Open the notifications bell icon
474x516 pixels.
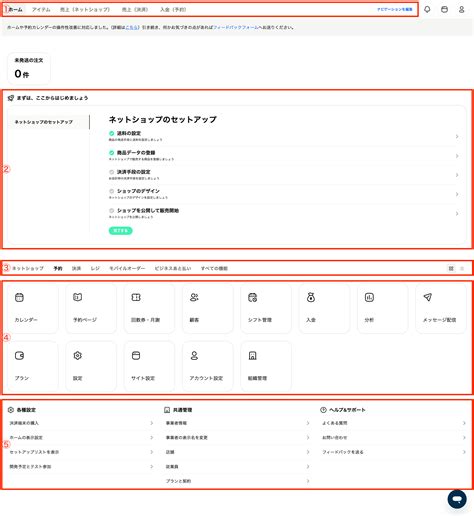(x=427, y=9)
